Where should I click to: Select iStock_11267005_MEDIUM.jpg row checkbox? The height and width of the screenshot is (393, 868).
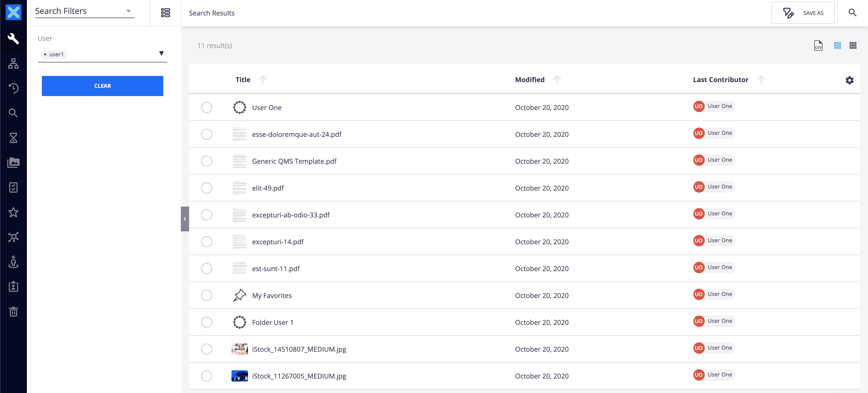207,376
